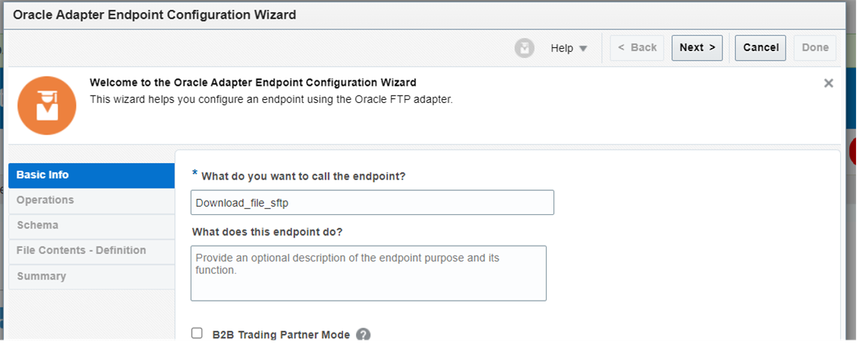Click the B2B Trading Partner Mode label
Screen dimensions: 868x351
(x=282, y=335)
